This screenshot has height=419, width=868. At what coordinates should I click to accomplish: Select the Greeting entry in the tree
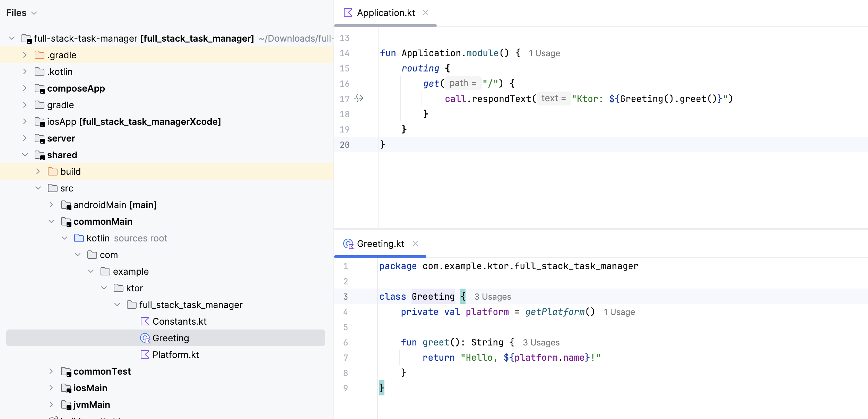tap(171, 338)
